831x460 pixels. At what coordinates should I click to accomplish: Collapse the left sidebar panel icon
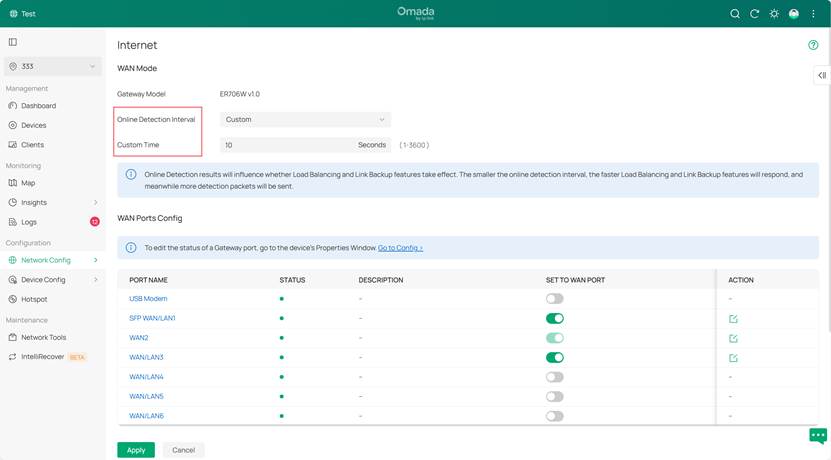click(x=13, y=42)
